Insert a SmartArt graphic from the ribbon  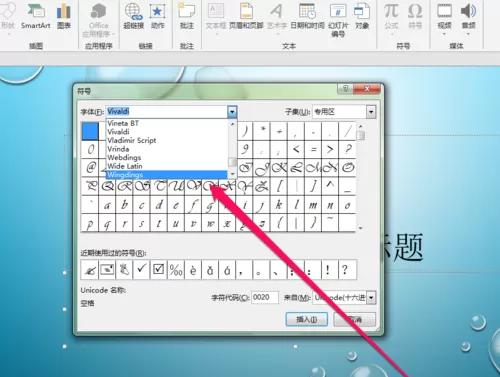36,16
